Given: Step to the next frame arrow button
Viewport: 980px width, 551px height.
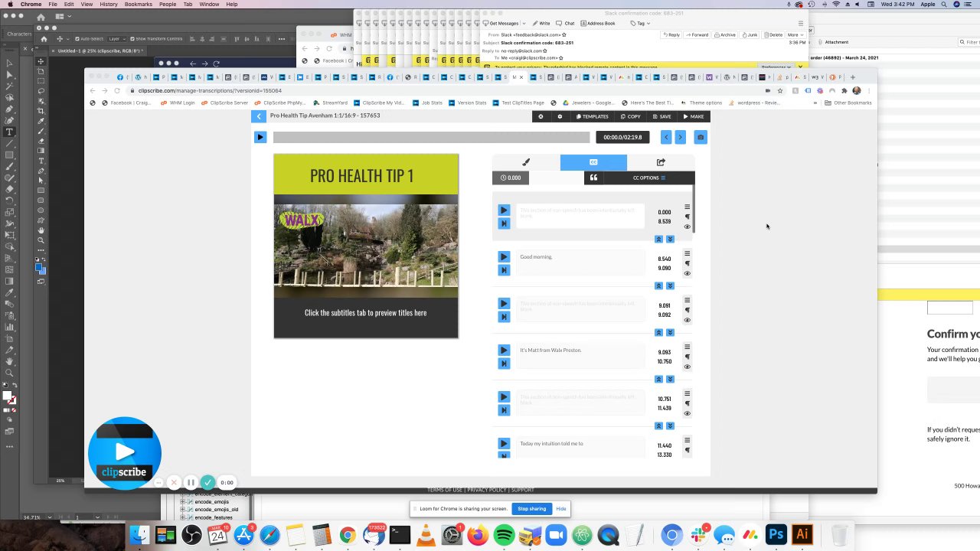Looking at the screenshot, I should [x=680, y=137].
